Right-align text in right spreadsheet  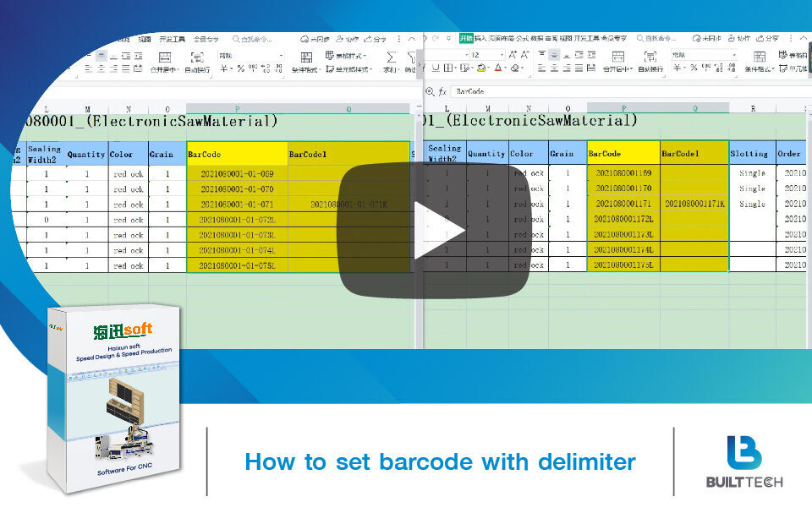pyautogui.click(x=567, y=68)
